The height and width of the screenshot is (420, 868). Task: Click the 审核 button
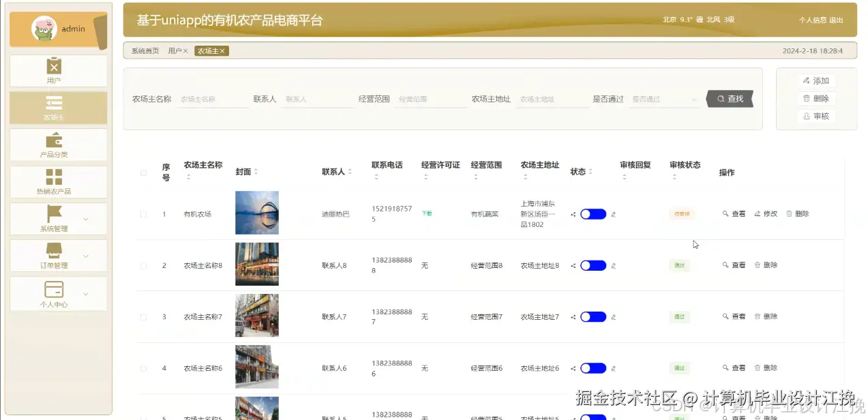(816, 116)
